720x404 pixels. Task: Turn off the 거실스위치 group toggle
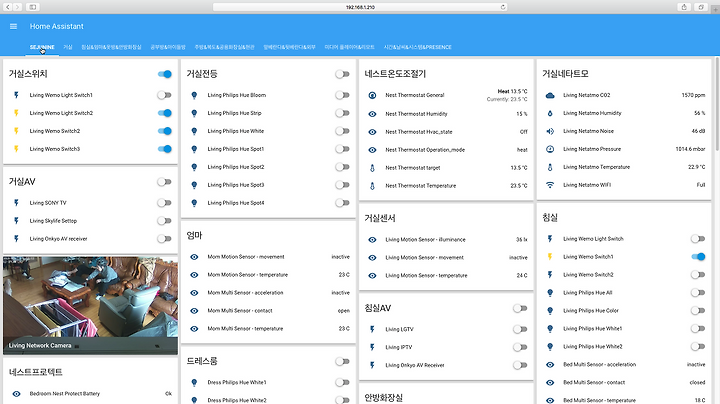(164, 74)
